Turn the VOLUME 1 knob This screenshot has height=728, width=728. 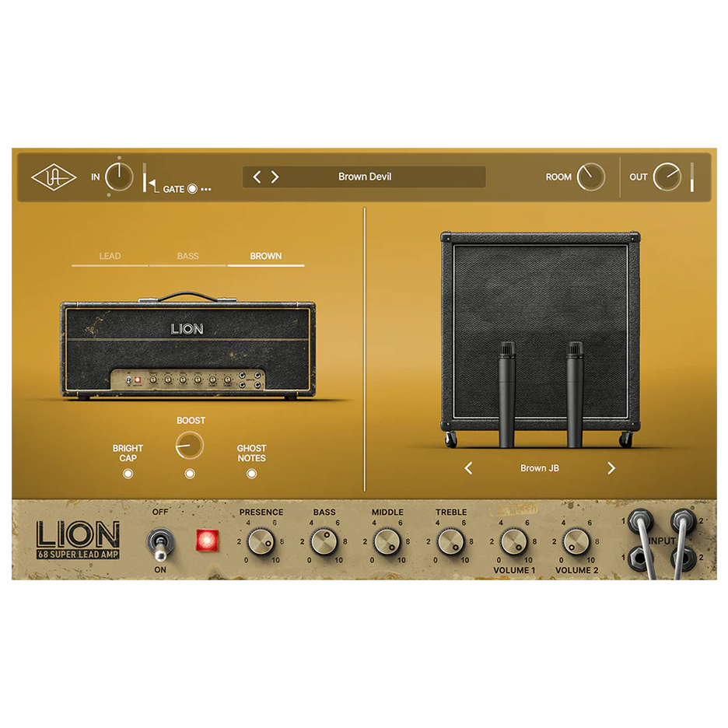[x=513, y=541]
